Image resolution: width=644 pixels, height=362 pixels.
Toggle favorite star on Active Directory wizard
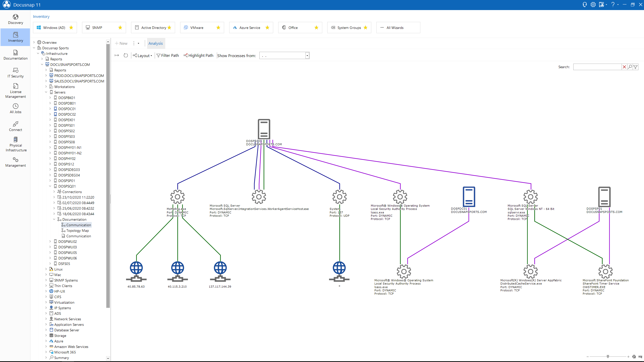pos(169,27)
